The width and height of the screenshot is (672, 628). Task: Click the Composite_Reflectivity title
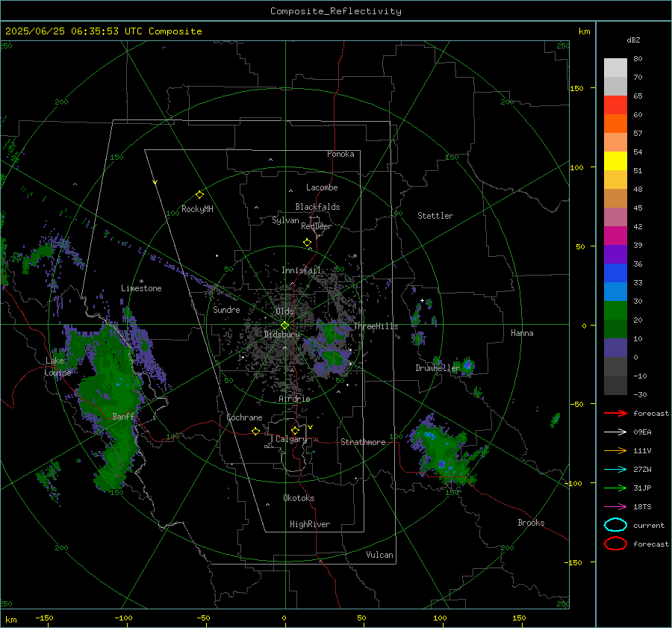click(335, 11)
